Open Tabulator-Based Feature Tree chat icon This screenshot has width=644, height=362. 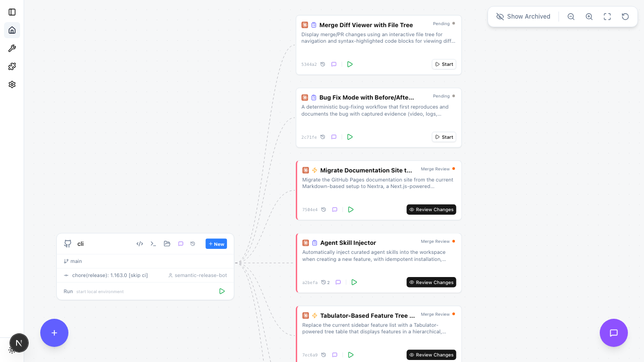[335, 355]
